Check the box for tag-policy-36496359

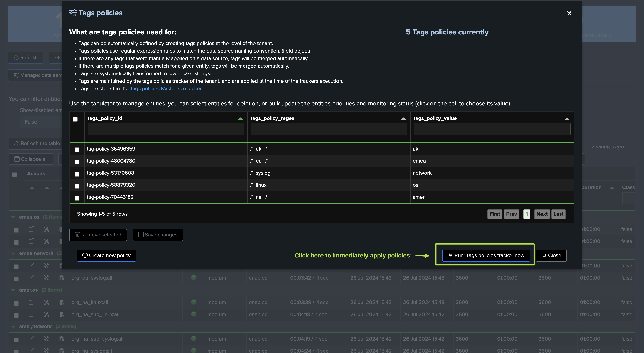click(77, 150)
